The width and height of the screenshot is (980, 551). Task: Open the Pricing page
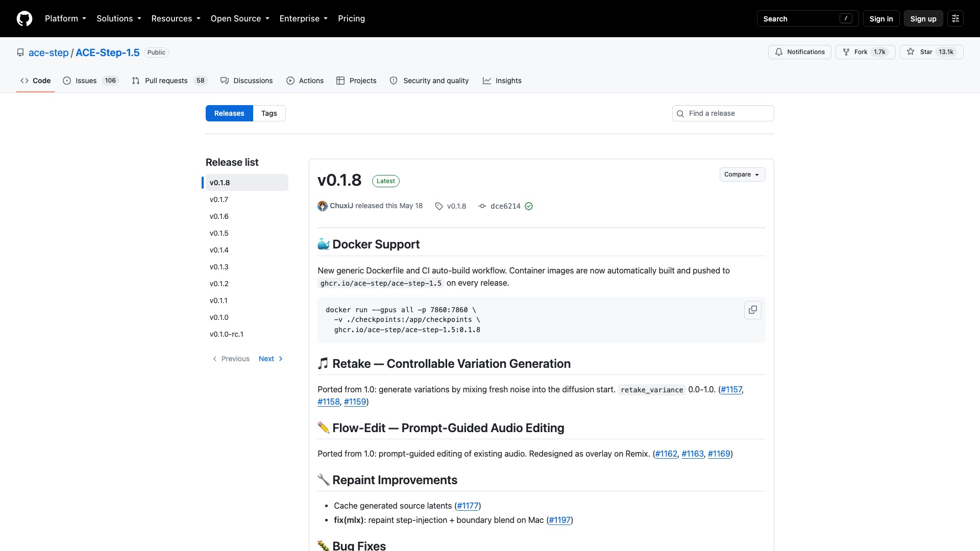(x=351, y=18)
